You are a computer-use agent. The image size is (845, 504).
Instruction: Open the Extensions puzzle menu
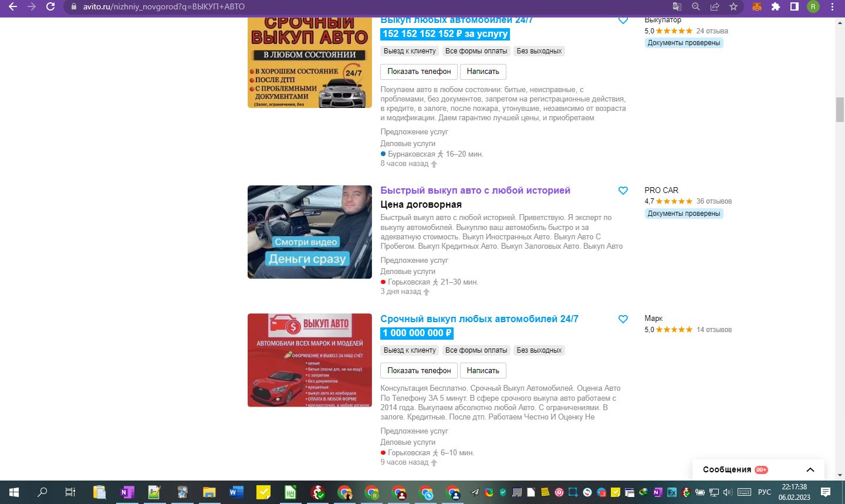coord(776,6)
